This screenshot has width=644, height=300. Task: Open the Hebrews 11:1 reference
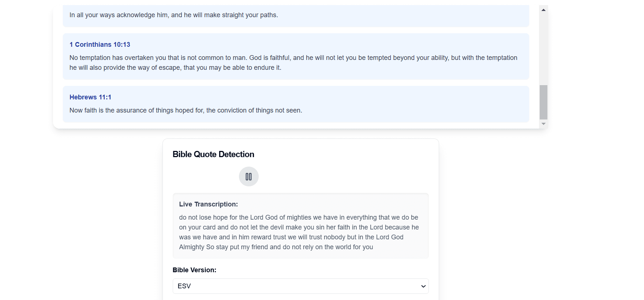point(90,97)
